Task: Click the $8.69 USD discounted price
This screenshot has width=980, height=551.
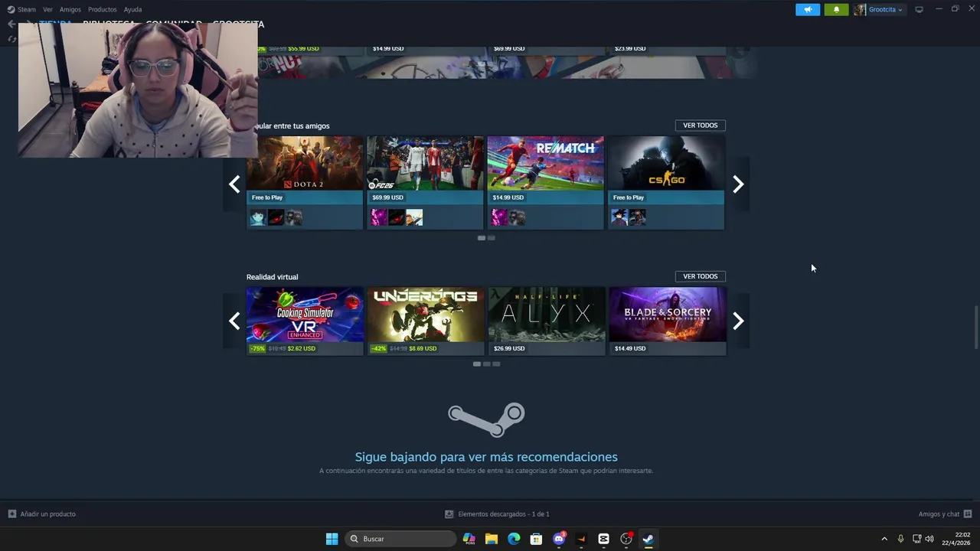Action: point(423,349)
